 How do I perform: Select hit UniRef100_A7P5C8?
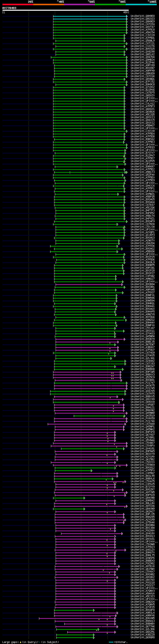143,30
